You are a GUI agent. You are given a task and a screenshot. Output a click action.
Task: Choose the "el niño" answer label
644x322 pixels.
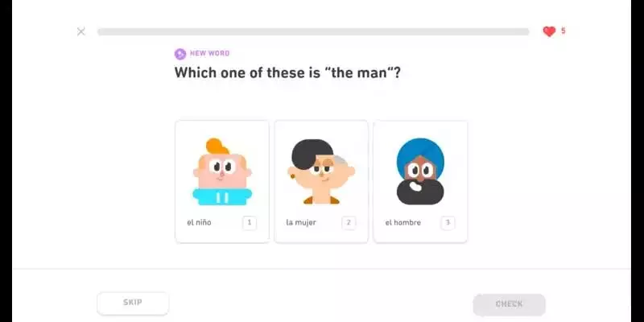coord(199,223)
